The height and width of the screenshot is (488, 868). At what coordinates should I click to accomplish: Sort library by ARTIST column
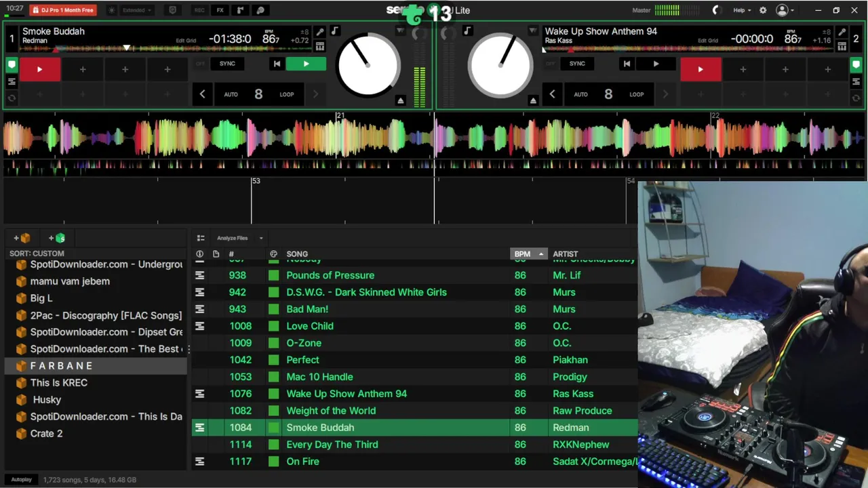coord(566,254)
